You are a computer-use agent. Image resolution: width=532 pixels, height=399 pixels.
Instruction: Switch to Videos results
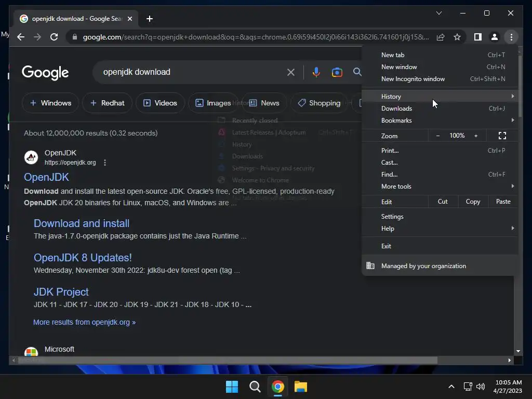[x=160, y=103]
